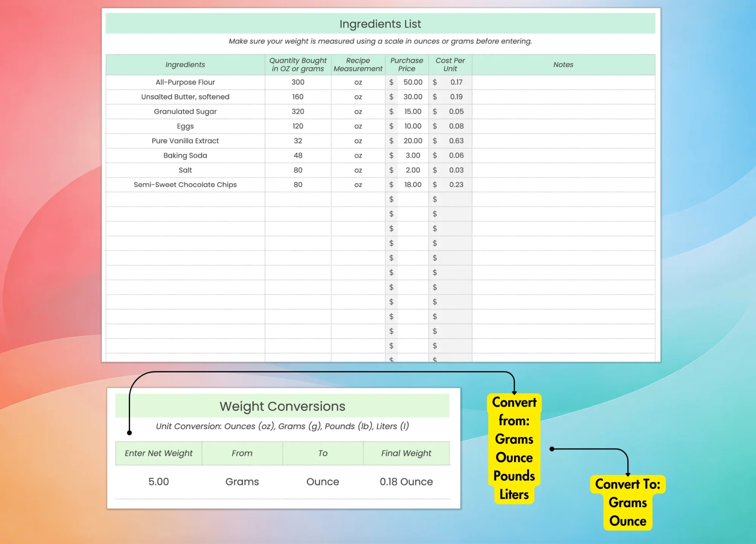Select the Purchase Price column header

[407, 65]
